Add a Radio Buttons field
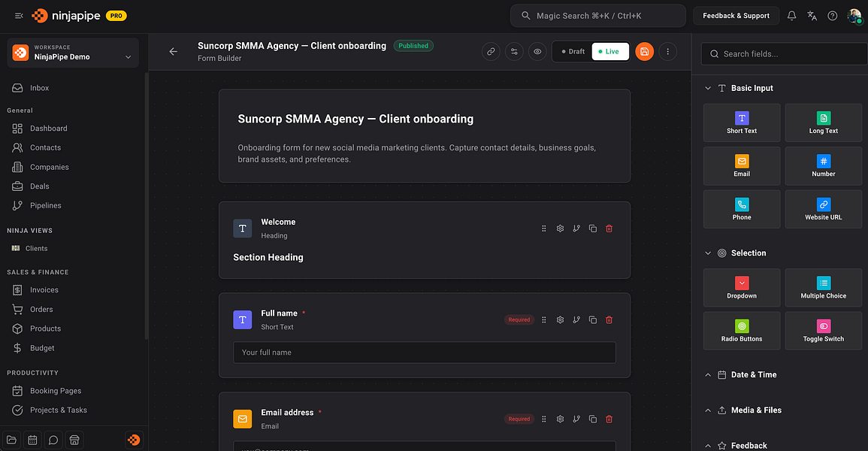Viewport: 868px width, 451px height. pos(742,331)
